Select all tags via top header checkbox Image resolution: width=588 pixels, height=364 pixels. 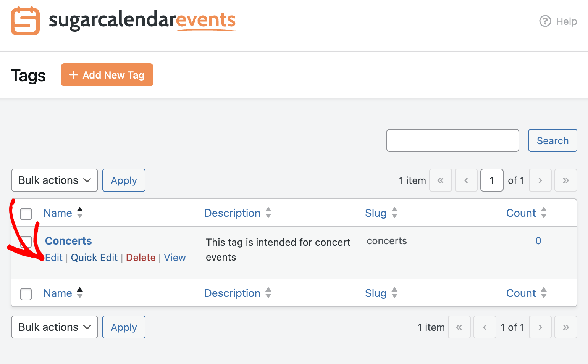[x=26, y=214]
